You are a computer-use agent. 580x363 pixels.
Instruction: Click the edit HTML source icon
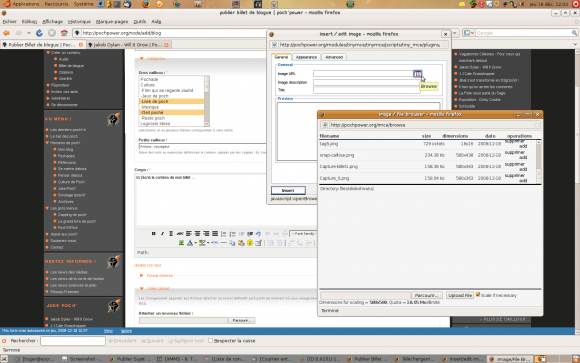214,243
